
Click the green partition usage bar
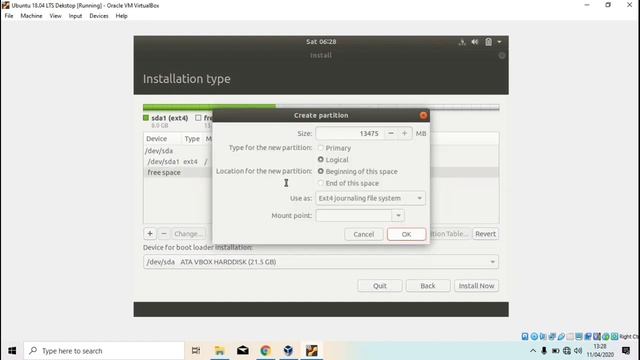209,107
